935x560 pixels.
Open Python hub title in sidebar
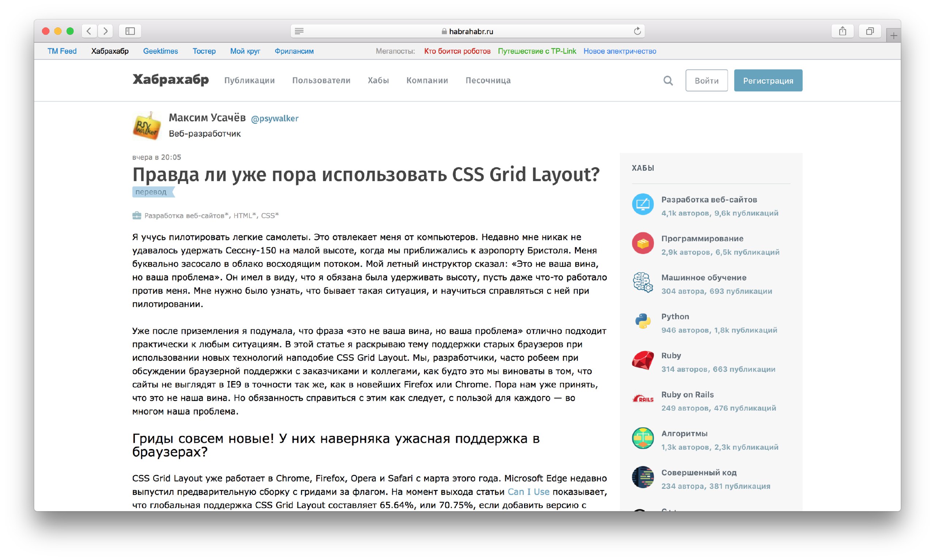pyautogui.click(x=675, y=317)
